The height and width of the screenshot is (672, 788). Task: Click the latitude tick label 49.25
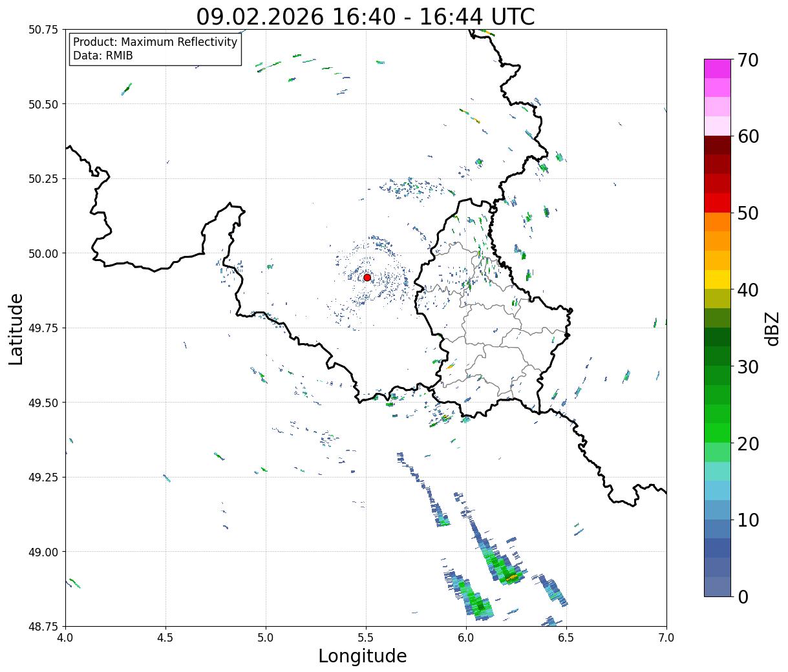click(x=43, y=478)
